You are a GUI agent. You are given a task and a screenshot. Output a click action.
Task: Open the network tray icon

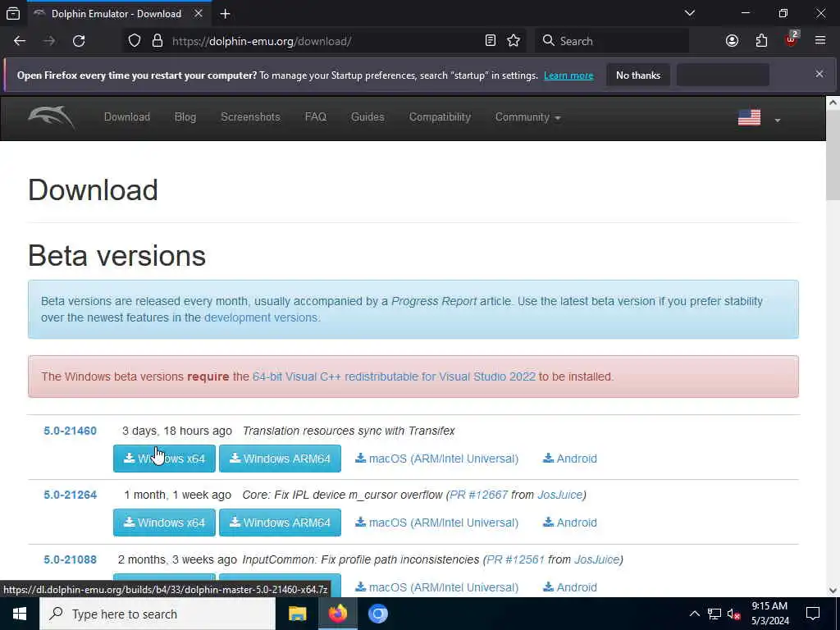(714, 614)
